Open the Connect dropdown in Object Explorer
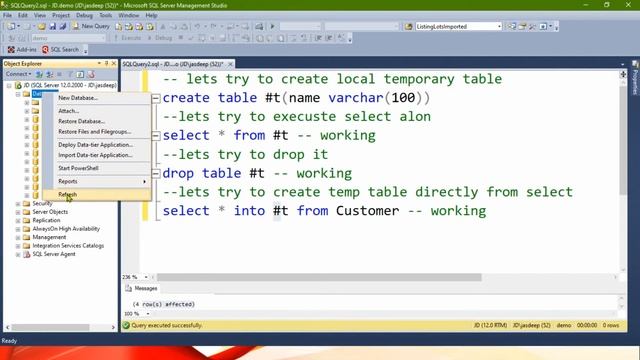Image resolution: width=640 pixels, height=360 pixels. click(x=18, y=74)
